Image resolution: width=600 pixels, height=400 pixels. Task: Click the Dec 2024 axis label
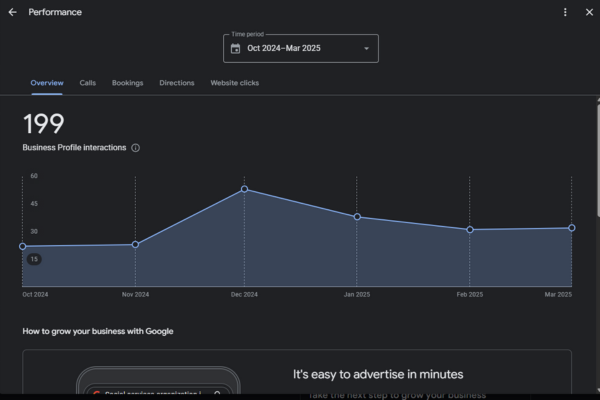point(244,295)
